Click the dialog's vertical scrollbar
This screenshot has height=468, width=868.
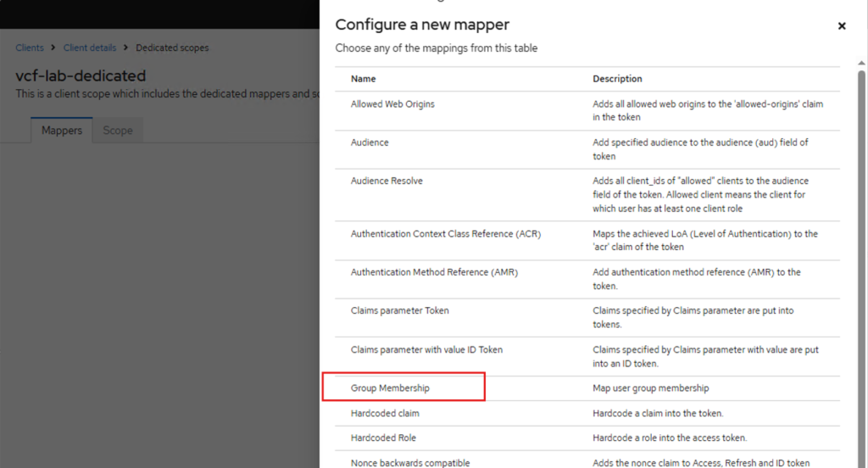(861, 254)
